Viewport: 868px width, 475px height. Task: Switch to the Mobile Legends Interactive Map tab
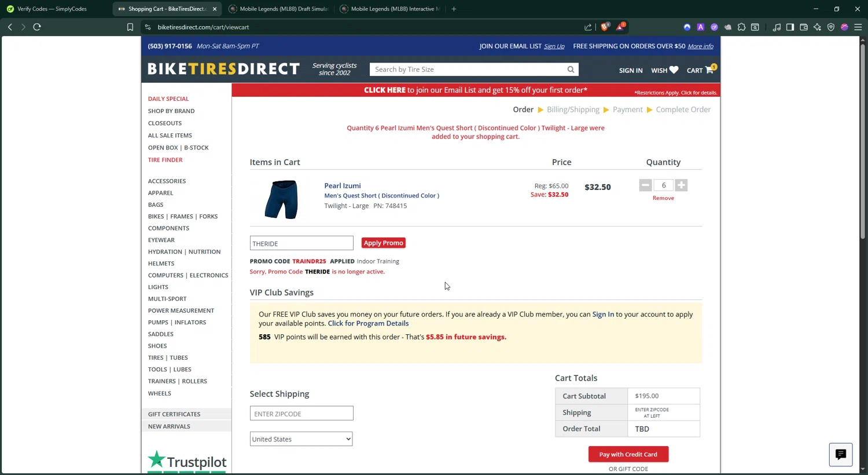391,9
